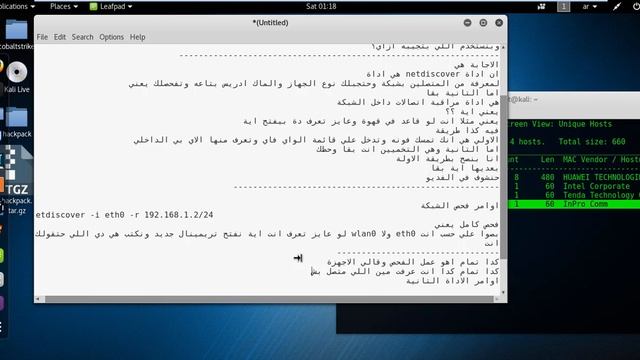Open the 'ar' keyboard layout dropdown
640x360 pixels.
tap(589, 6)
